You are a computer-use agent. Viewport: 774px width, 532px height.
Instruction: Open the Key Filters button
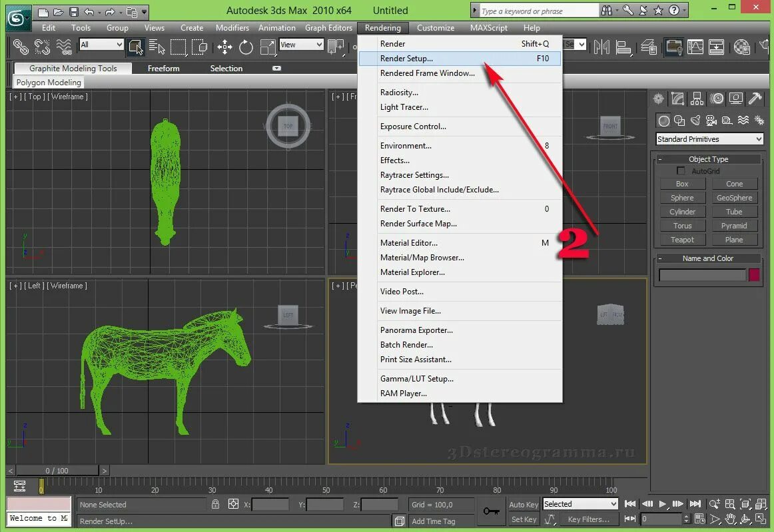(588, 519)
